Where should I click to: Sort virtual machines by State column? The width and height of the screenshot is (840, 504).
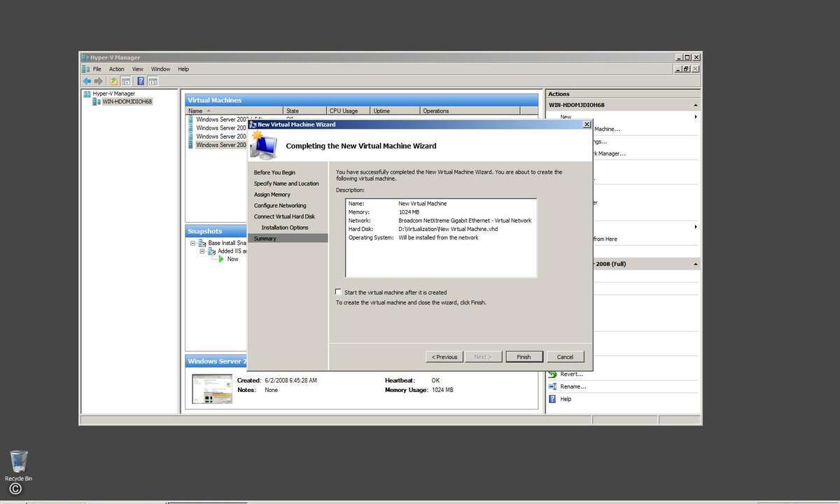305,111
